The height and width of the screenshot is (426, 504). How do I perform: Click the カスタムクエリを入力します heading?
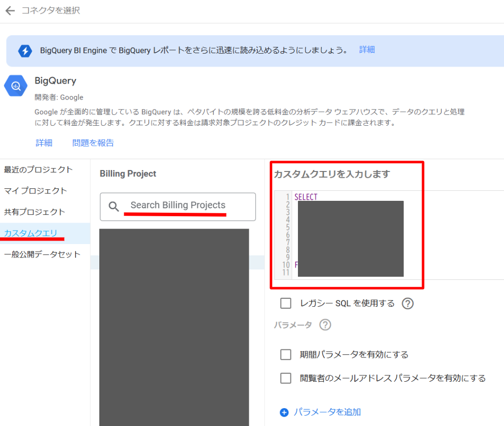point(332,174)
